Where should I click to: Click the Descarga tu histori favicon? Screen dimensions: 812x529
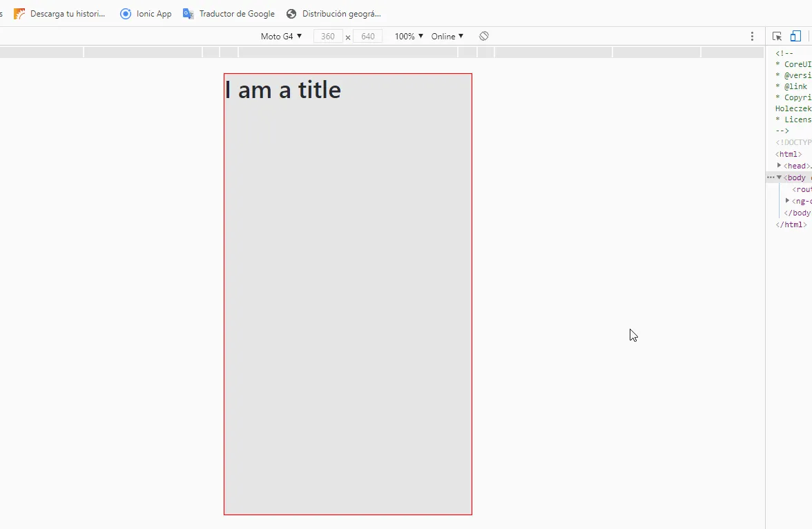[19, 14]
